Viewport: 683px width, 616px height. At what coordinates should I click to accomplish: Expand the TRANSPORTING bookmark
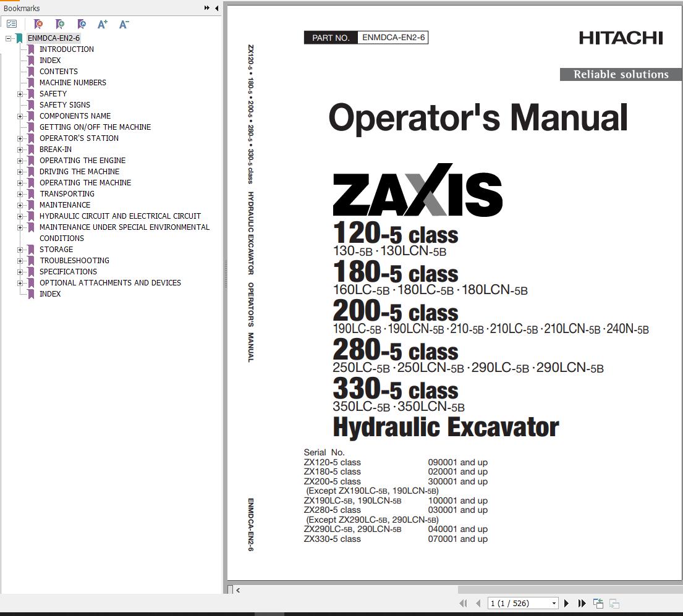pyautogui.click(x=20, y=194)
